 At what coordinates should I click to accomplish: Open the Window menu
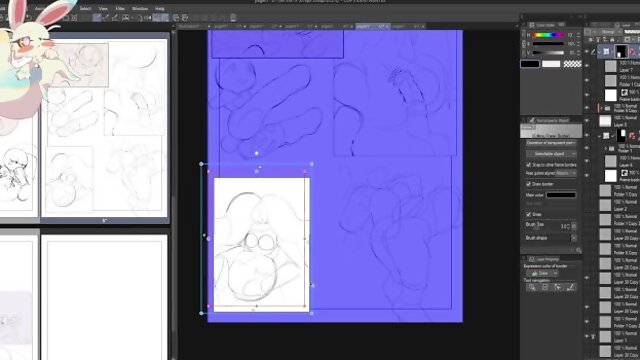tap(140, 9)
